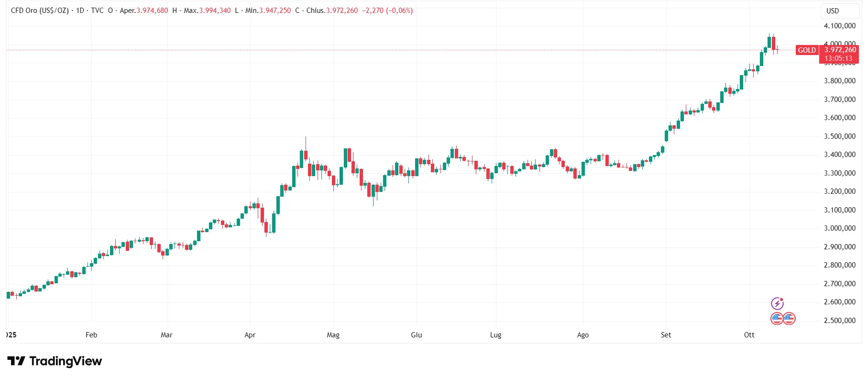Click the 3.500,000 price scale label
The height and width of the screenshot is (379, 868).
pyautogui.click(x=839, y=136)
